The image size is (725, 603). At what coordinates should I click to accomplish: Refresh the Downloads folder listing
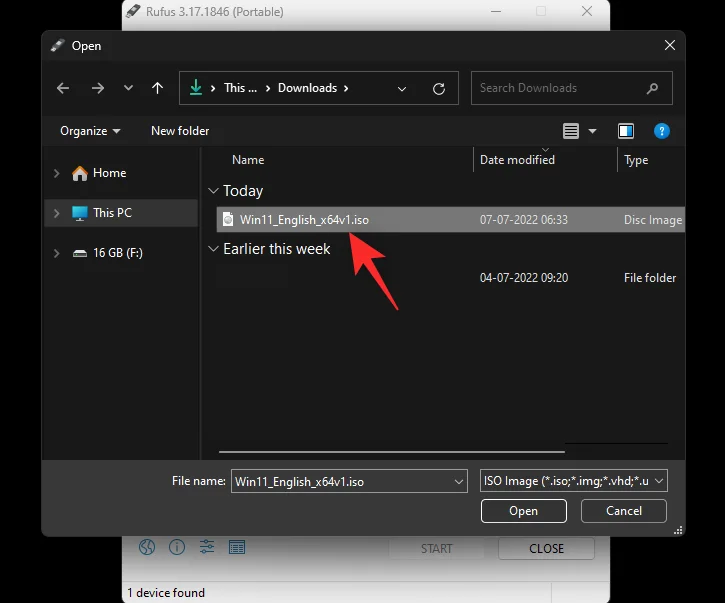pyautogui.click(x=439, y=88)
